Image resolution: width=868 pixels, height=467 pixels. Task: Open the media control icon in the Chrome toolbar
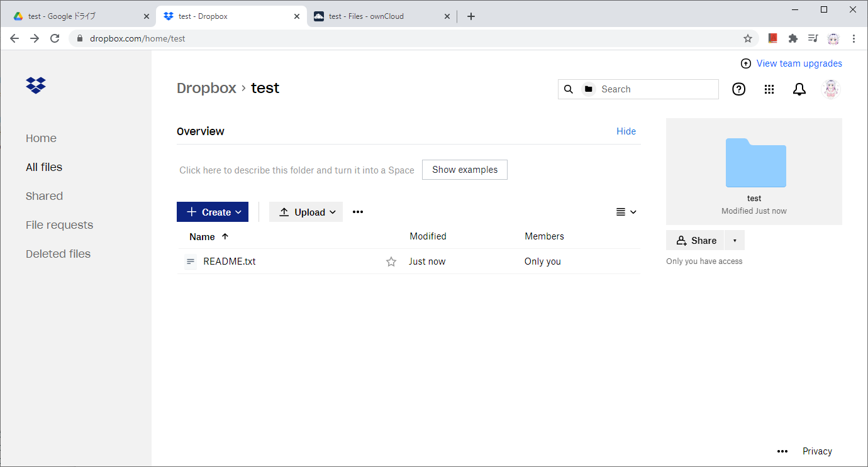click(x=813, y=38)
